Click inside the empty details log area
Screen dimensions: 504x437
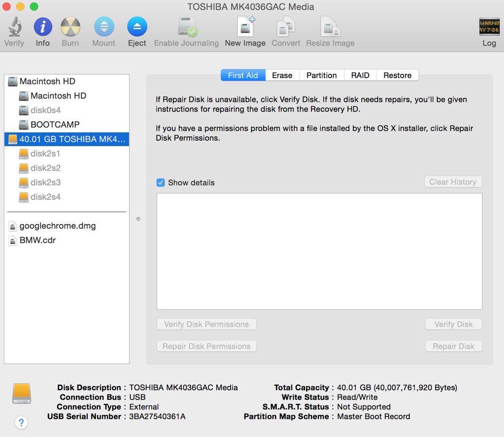319,251
